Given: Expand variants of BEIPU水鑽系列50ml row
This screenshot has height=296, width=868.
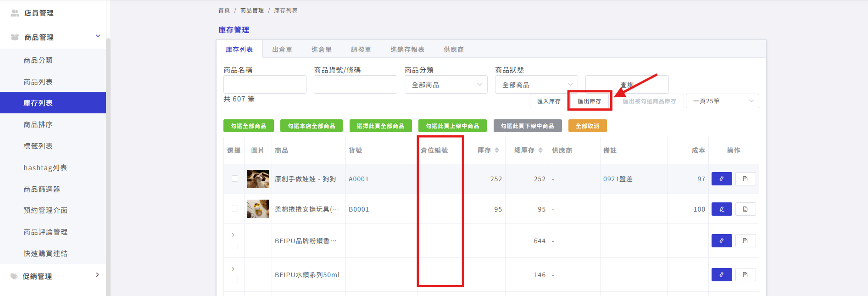Looking at the screenshot, I should (233, 269).
